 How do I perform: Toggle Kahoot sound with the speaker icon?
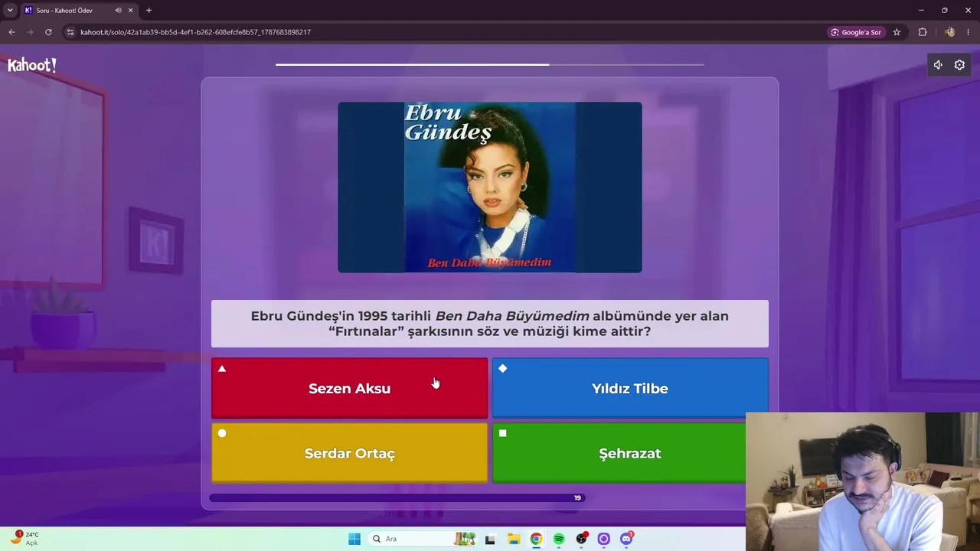(938, 65)
